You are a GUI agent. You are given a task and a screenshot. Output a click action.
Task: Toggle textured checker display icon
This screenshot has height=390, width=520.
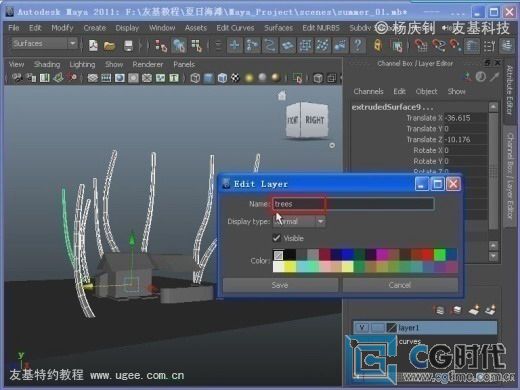[235, 78]
